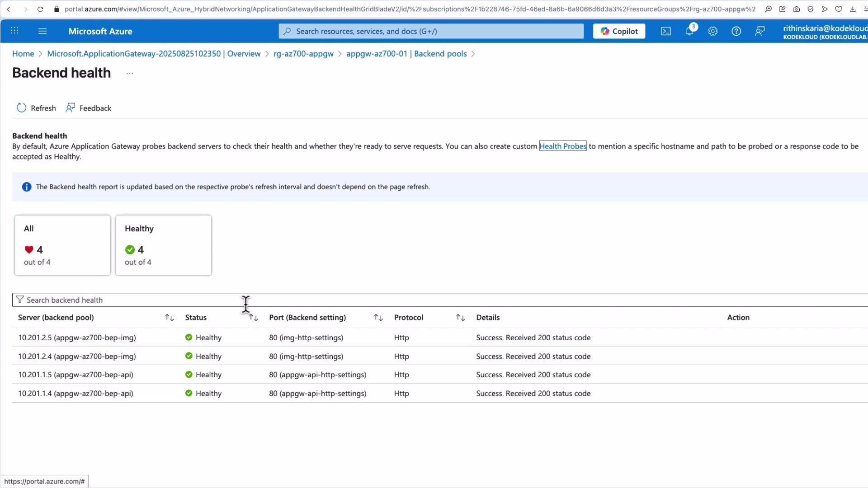
Task: Click 80 (appgw-api-http-settings) for 10.201.1.5
Action: pyautogui.click(x=318, y=375)
